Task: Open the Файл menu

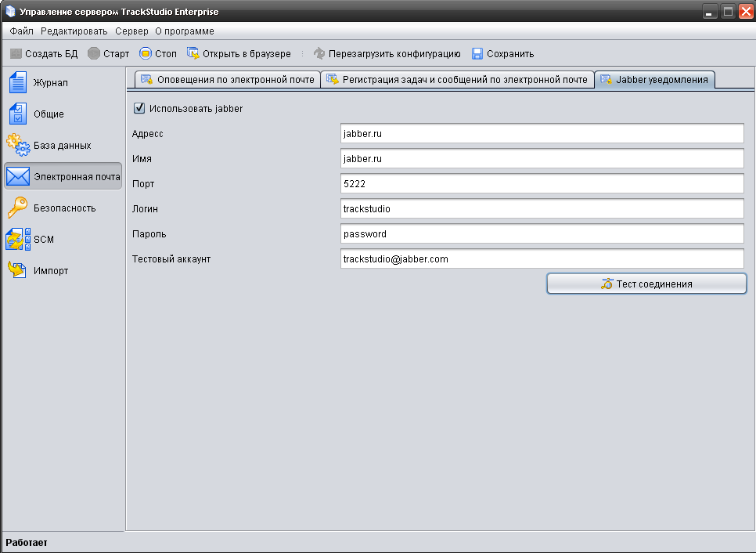Action: [x=22, y=31]
